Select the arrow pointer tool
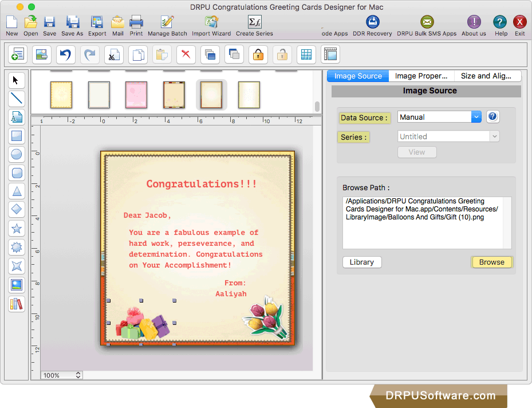Screen dimensions: 532x408 click(x=16, y=80)
